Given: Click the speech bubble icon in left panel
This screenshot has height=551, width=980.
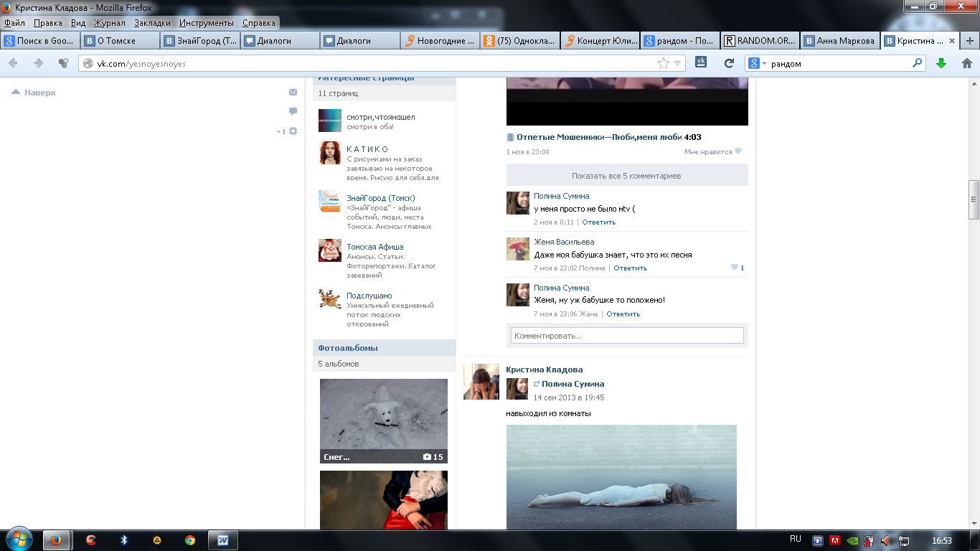Looking at the screenshot, I should pyautogui.click(x=293, y=111).
